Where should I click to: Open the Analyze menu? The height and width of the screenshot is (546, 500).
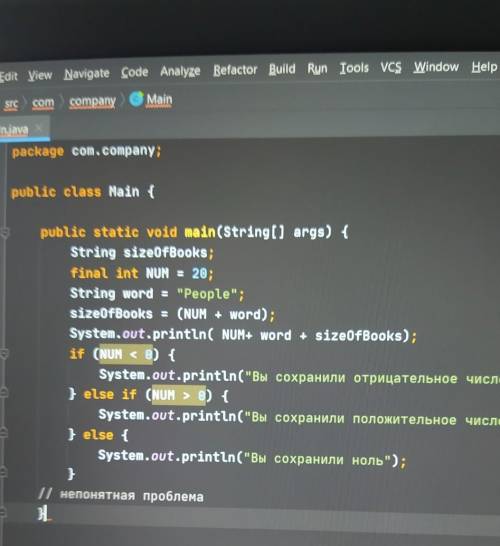click(180, 71)
